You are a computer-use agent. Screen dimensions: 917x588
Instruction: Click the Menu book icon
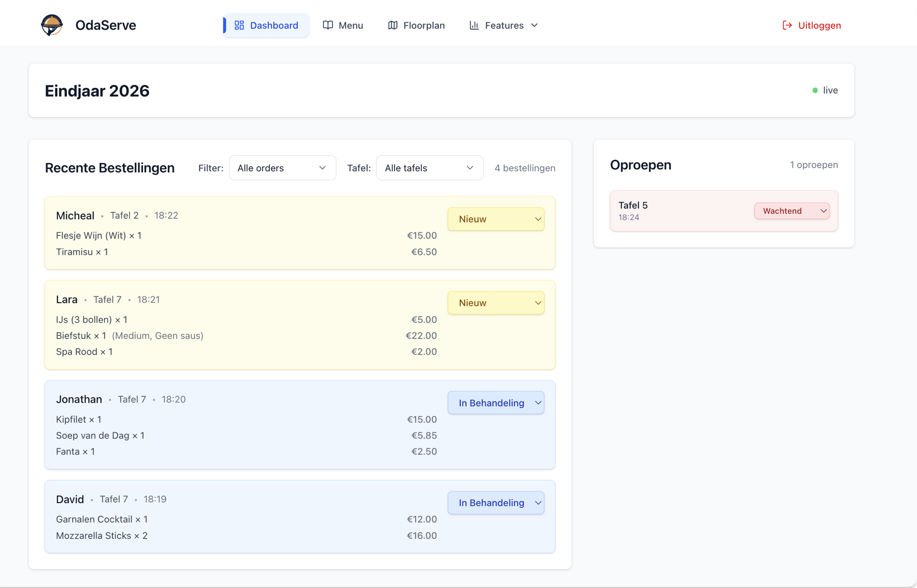[328, 25]
